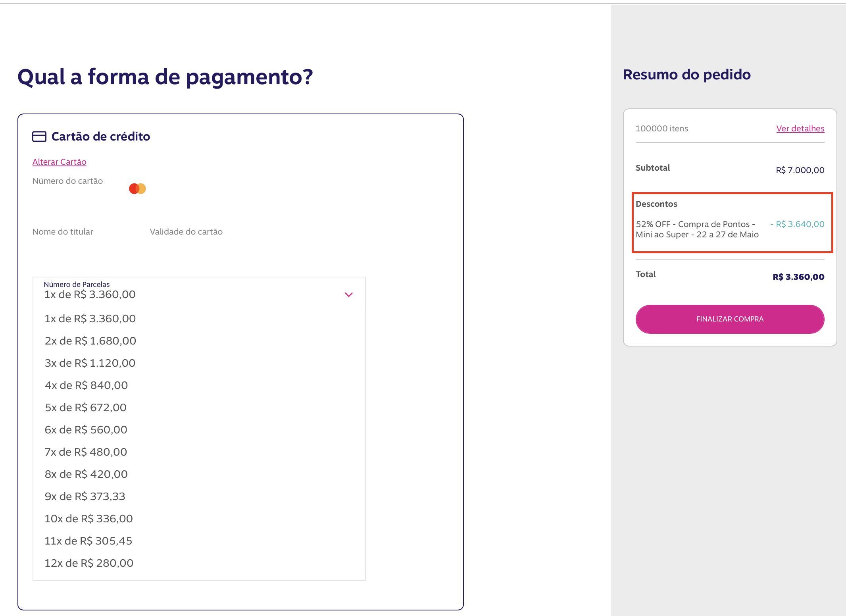Collapse the Número de Parcelas dropdown chevron
The image size is (846, 616).
click(349, 295)
